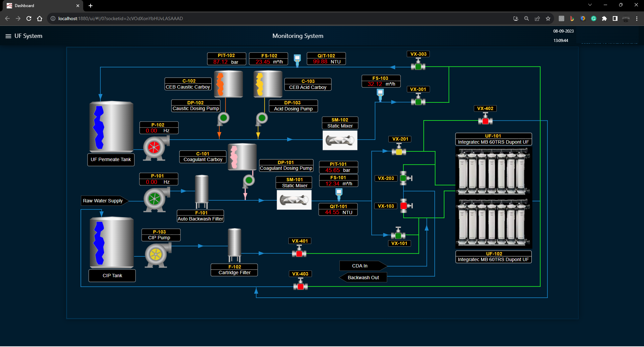Click the SM-102 static mixer image
The width and height of the screenshot is (644, 347).
tap(340, 140)
